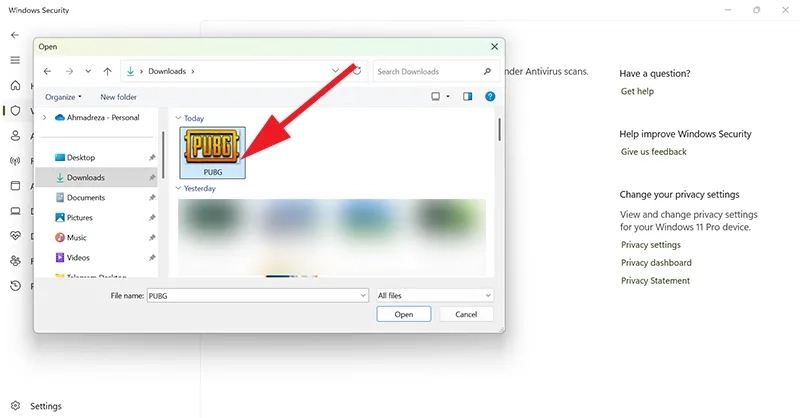Click New folder in toolbar
Screen dimensions: 800x418
click(x=119, y=97)
